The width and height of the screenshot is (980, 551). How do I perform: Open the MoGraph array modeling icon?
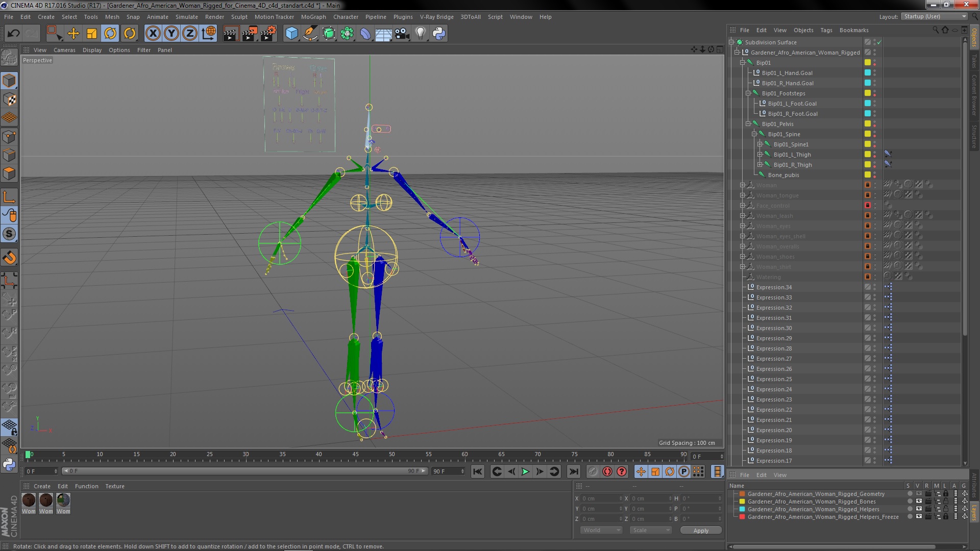347,34
